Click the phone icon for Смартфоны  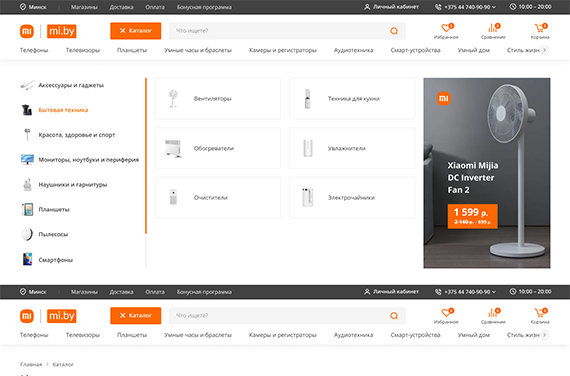click(27, 260)
